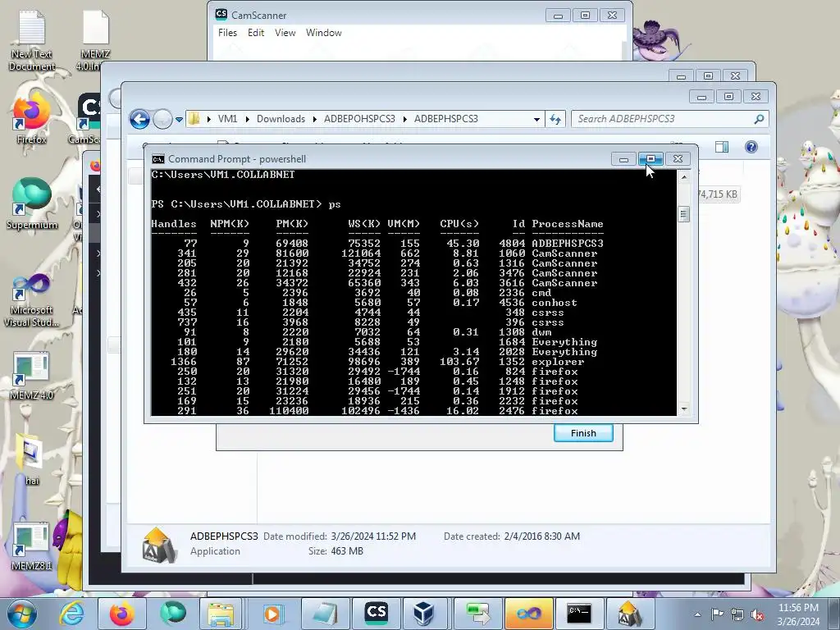
Task: Open the New Text Document desktop icon
Action: click(32, 40)
